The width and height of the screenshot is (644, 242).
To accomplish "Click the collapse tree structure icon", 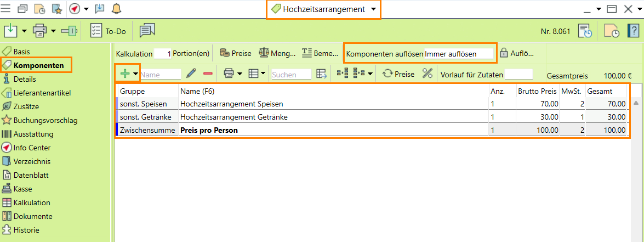I will 342,74.
